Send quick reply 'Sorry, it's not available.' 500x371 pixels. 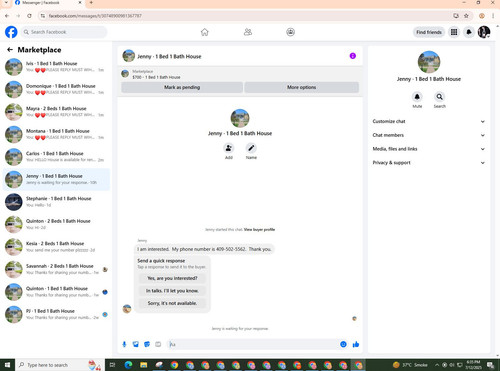(172, 303)
